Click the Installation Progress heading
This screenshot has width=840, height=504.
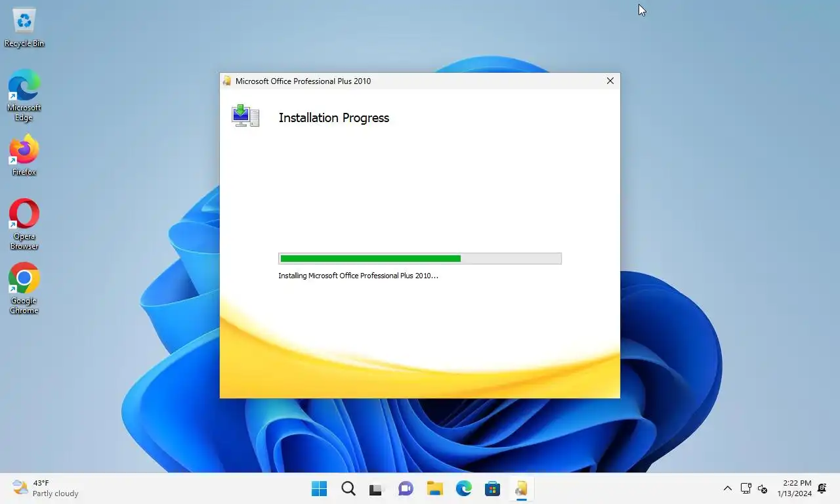334,117
